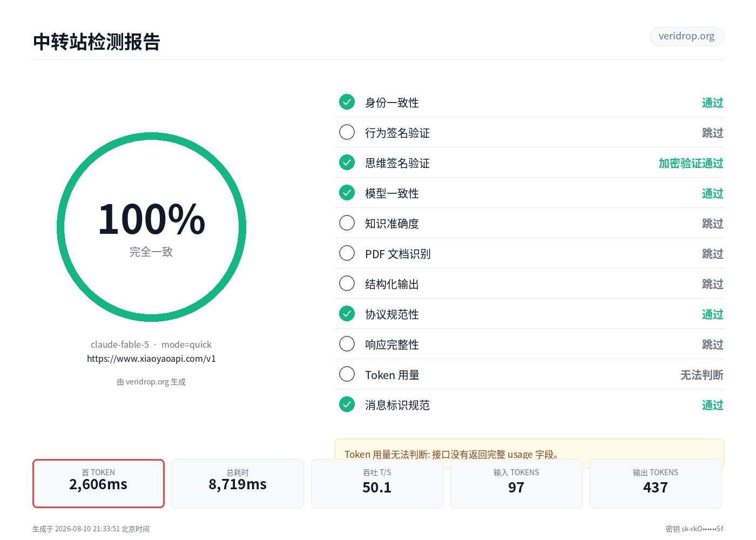Select the 吞吐 T/S 50.1 card
The image size is (756, 540).
(377, 483)
